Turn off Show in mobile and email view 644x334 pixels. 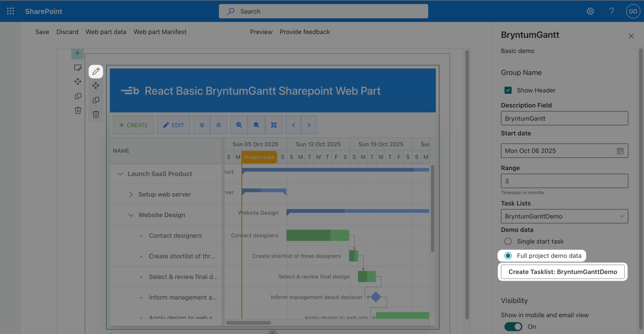click(x=513, y=326)
